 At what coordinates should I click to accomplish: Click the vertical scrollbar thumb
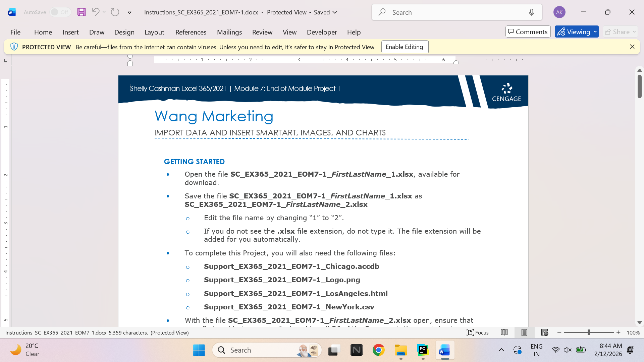(x=639, y=86)
